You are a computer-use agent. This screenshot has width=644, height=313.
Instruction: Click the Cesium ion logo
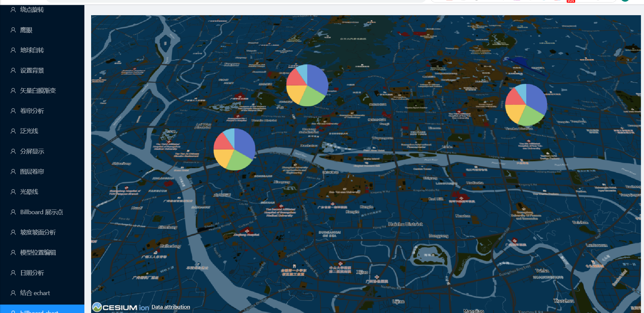pyautogui.click(x=120, y=307)
